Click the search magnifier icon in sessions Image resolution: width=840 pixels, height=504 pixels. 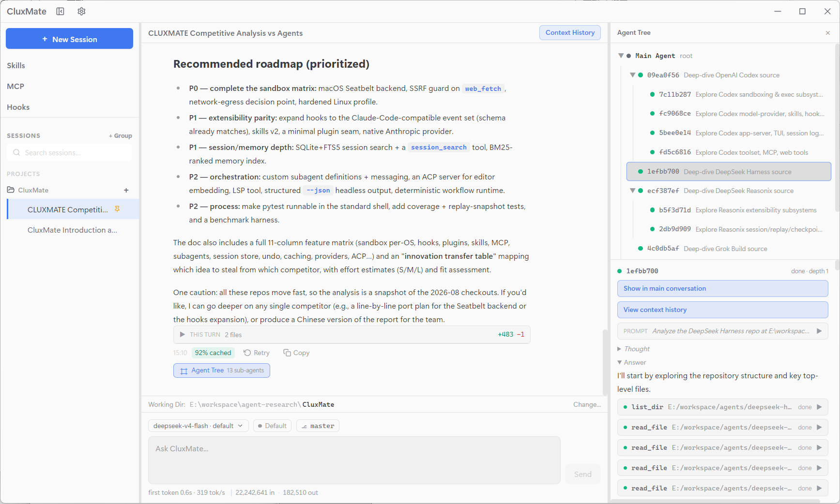pos(16,152)
